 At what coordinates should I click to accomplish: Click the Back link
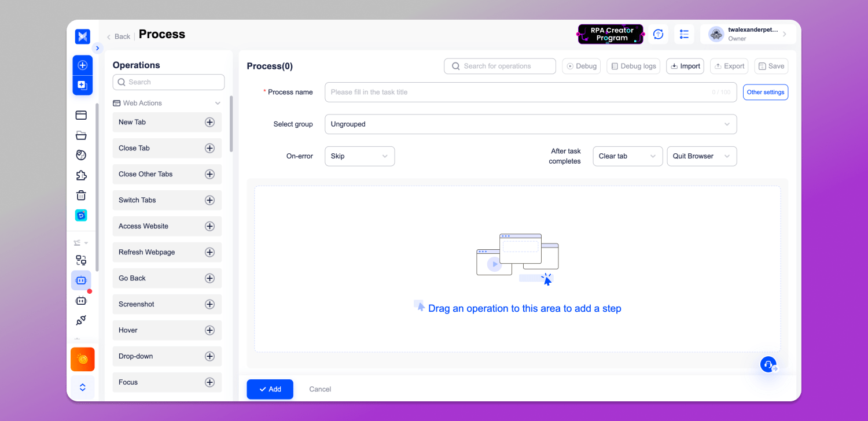tap(118, 36)
